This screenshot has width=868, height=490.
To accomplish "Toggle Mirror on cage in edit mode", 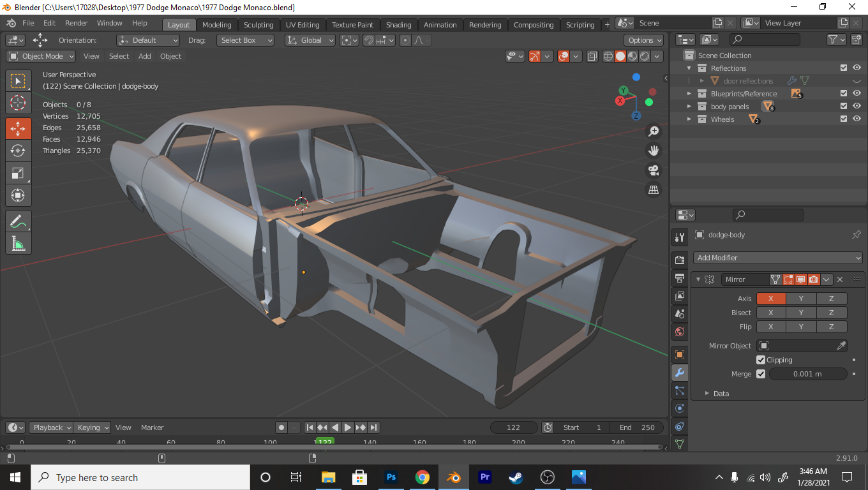I will (x=775, y=279).
